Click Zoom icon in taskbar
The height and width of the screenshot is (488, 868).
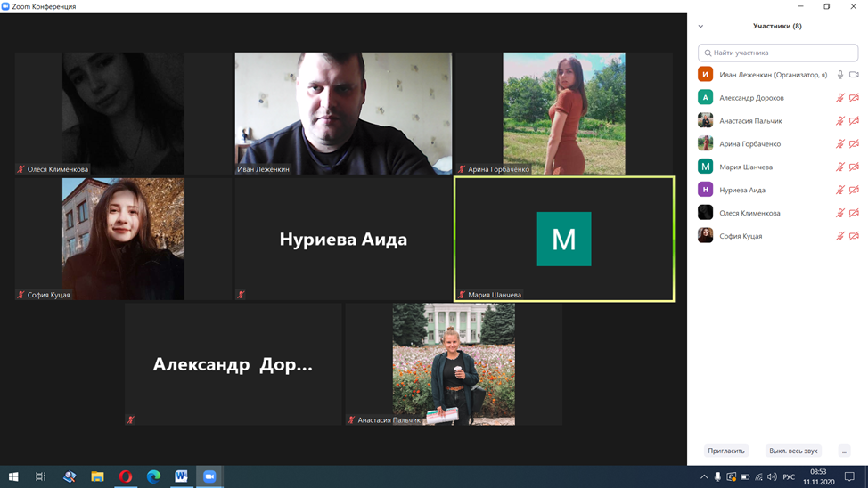(x=209, y=476)
